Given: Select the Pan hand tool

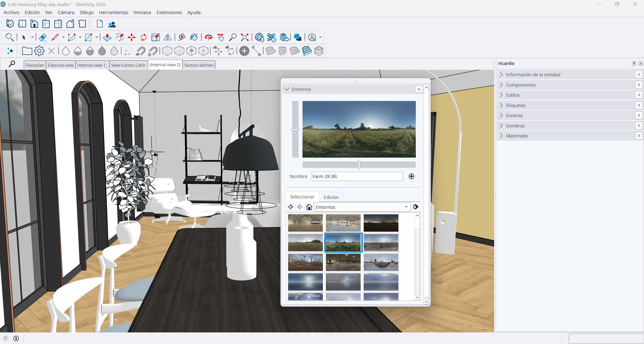Looking at the screenshot, I should tap(221, 37).
